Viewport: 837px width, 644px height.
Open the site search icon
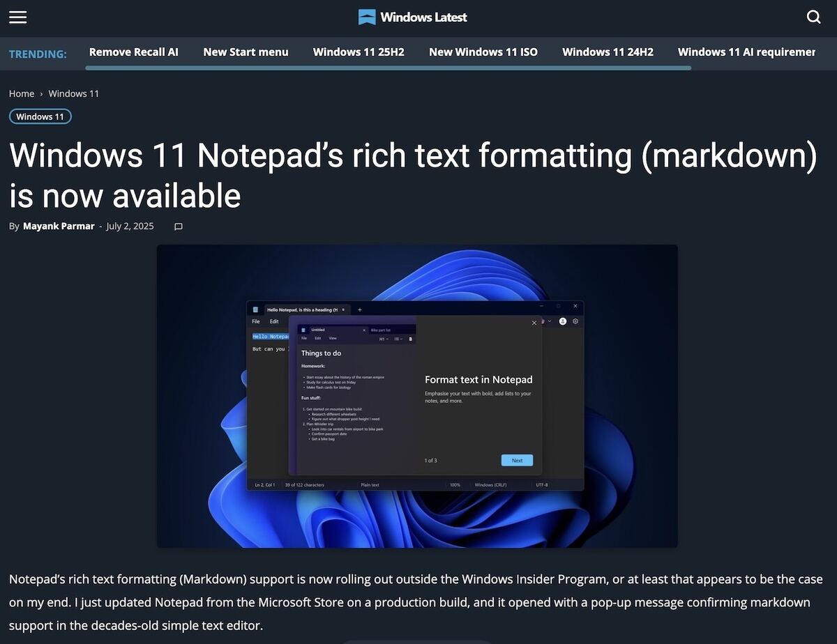pyautogui.click(x=813, y=17)
